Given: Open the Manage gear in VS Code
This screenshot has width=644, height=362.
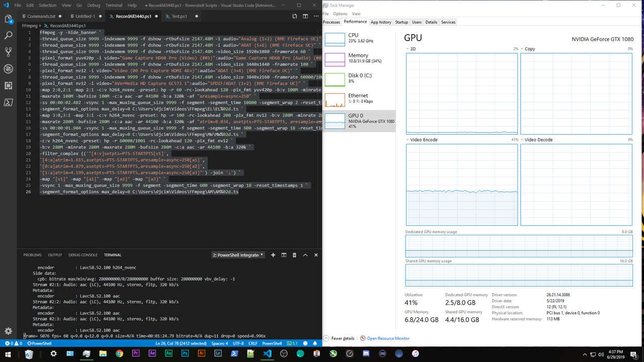Looking at the screenshot, I should [x=8, y=331].
